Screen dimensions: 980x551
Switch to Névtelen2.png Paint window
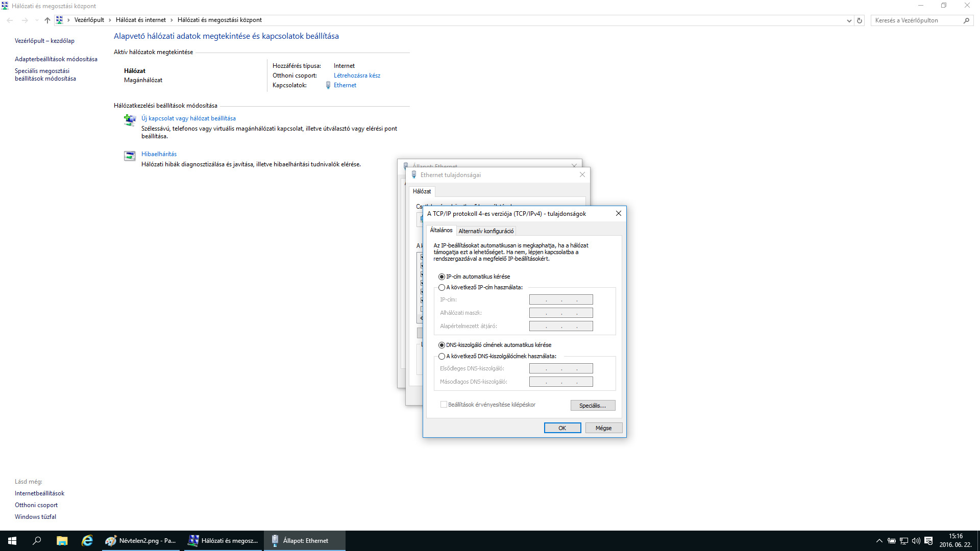point(140,541)
